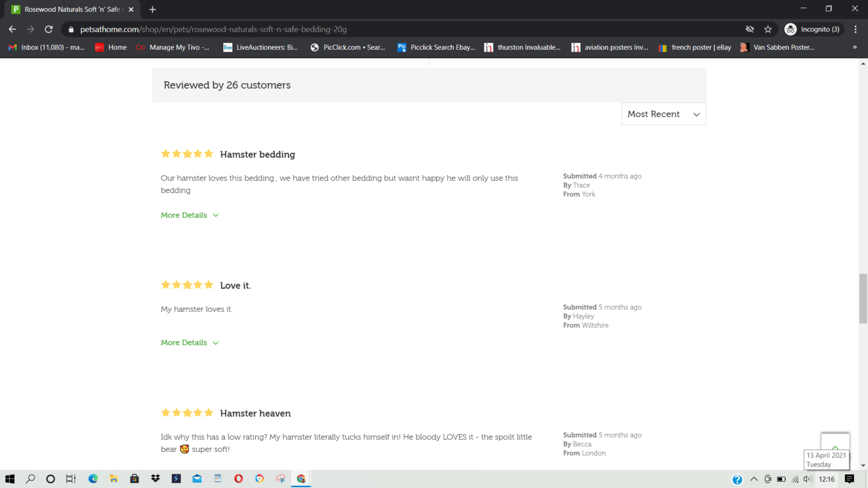868x488 pixels.
Task: Expand More Details under Love it review
Action: point(189,343)
